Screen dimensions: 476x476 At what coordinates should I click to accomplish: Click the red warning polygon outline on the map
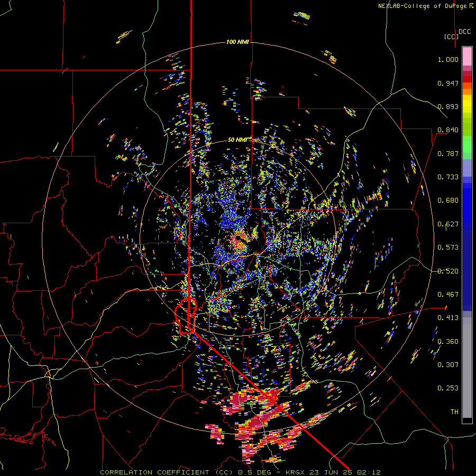(x=186, y=316)
